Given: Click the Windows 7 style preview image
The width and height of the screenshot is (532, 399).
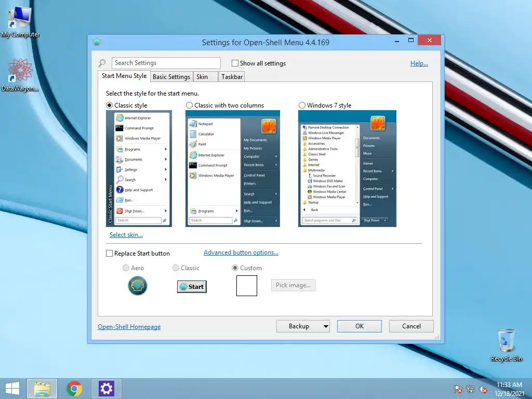Looking at the screenshot, I should click(x=347, y=169).
